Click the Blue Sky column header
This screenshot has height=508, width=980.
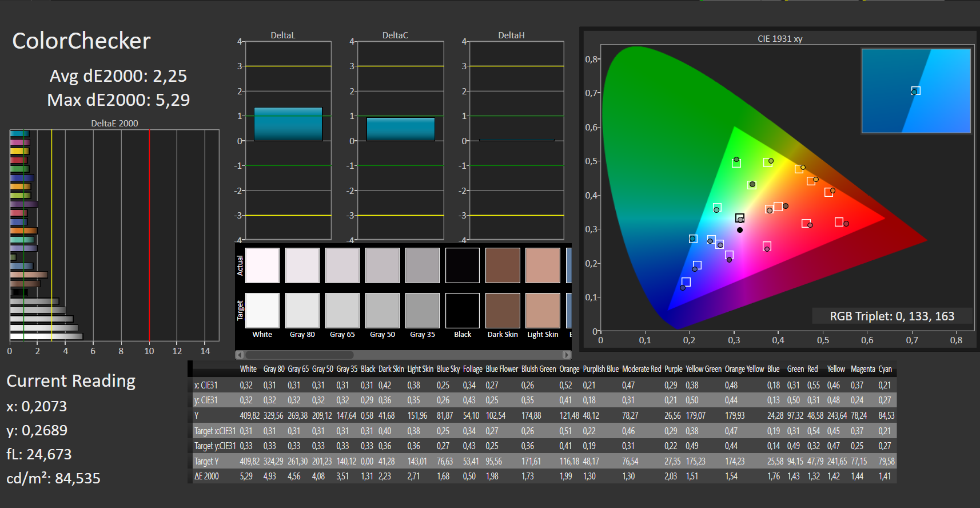click(448, 369)
